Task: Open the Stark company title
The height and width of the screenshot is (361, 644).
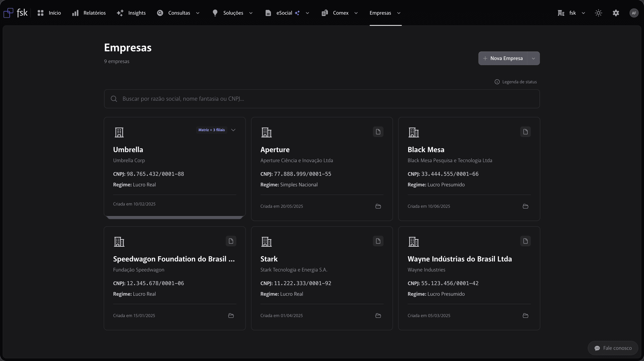Action: point(269,259)
